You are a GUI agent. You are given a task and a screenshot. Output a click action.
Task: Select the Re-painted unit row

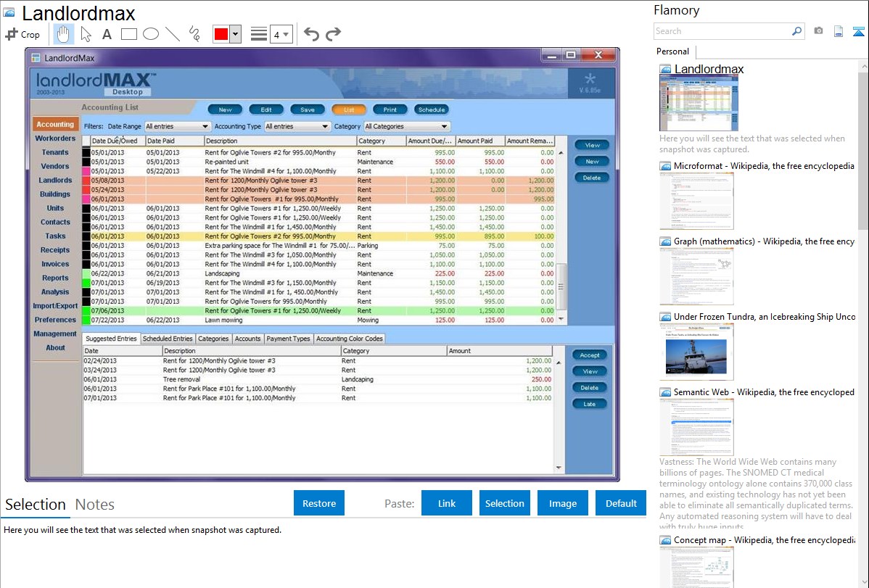click(x=318, y=162)
